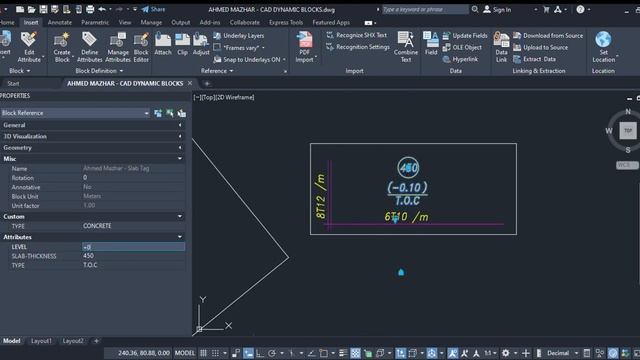Launch the Block Editor

[x=141, y=47]
